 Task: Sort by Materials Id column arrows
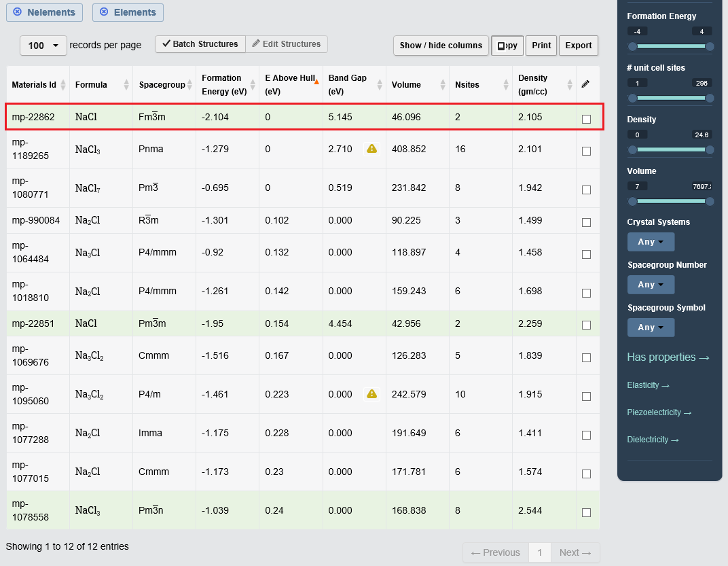click(63, 84)
